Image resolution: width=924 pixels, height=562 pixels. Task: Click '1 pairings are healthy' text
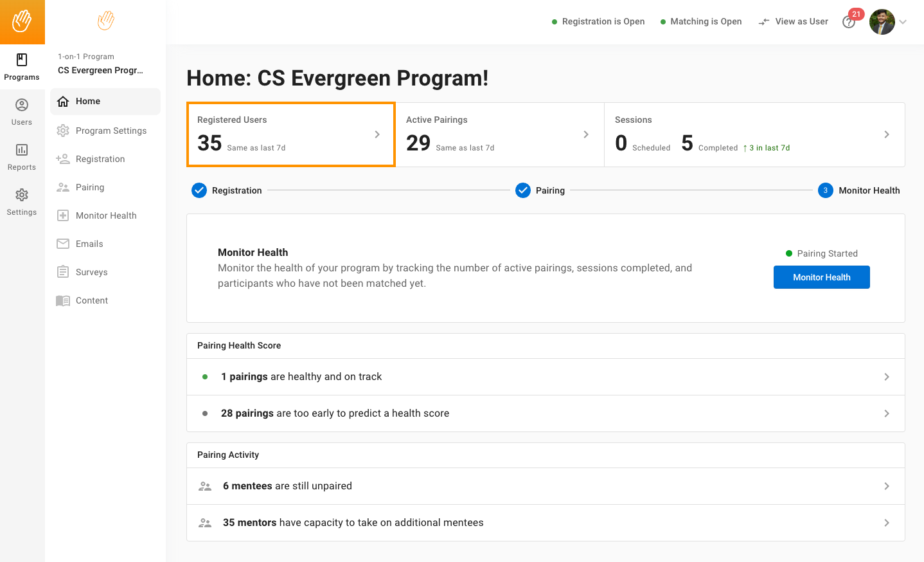point(301,377)
